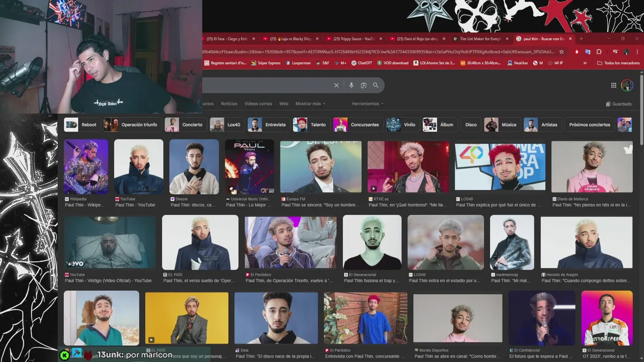Bookmark this page with star icon
This screenshot has width=644, height=362.
[x=561, y=51]
